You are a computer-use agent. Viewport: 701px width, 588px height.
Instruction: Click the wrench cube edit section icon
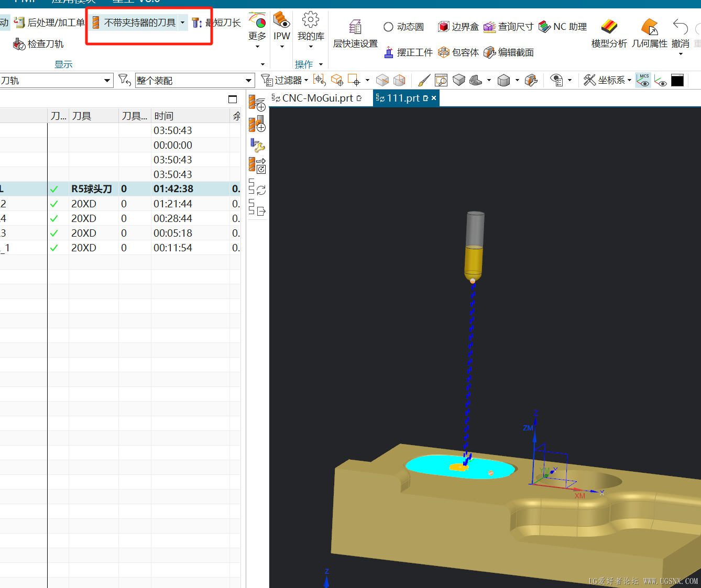(x=531, y=80)
